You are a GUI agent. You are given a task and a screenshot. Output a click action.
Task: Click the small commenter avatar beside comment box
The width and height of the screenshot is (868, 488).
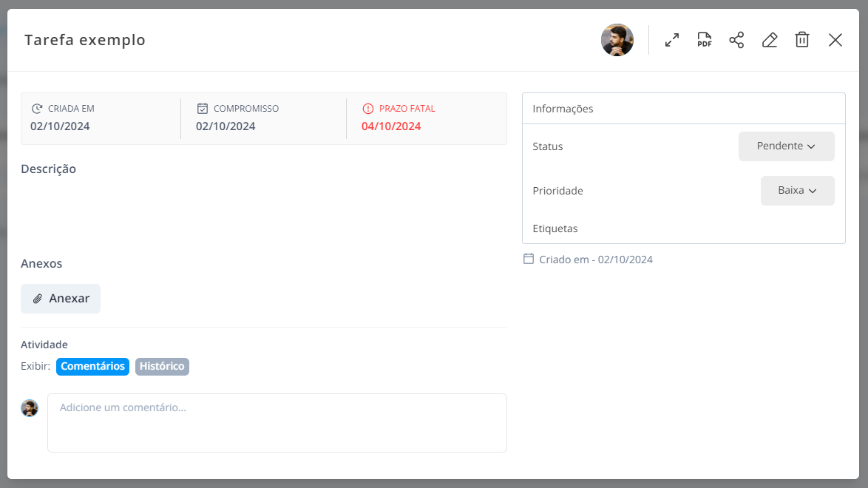tap(30, 408)
